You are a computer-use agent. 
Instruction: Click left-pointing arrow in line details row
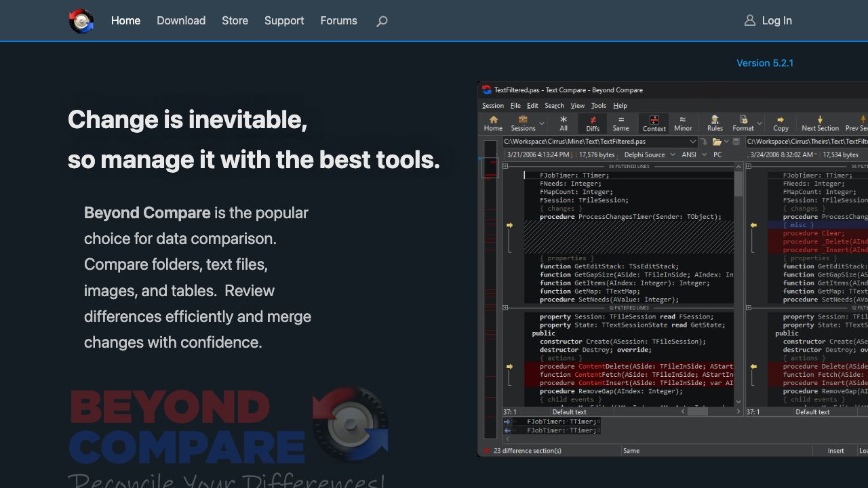tap(507, 430)
